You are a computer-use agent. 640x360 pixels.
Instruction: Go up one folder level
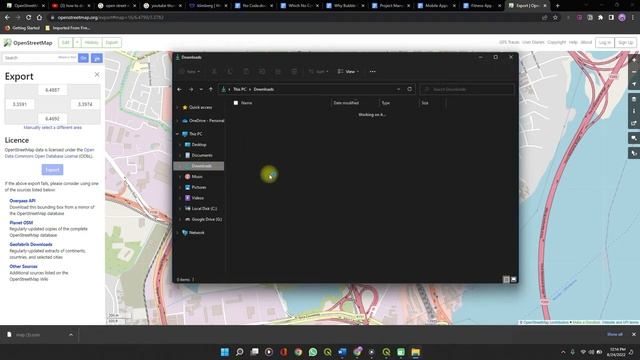point(211,89)
